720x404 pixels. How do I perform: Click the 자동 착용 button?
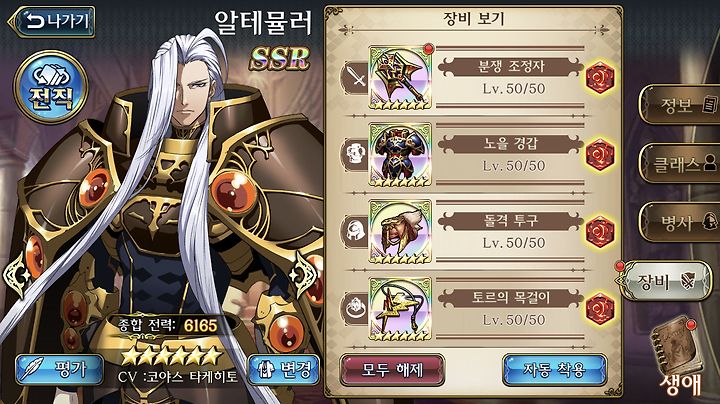pyautogui.click(x=555, y=370)
